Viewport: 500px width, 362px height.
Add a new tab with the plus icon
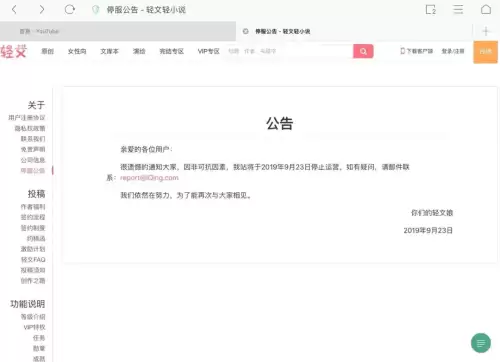tap(486, 31)
